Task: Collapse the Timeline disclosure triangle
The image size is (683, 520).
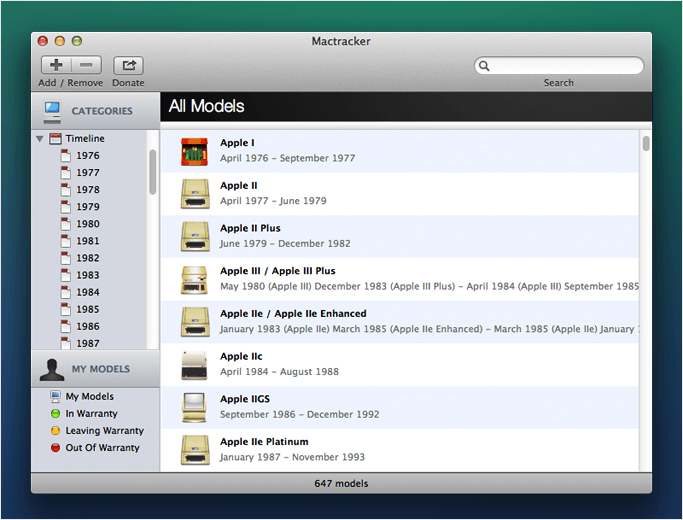Action: pyautogui.click(x=40, y=139)
